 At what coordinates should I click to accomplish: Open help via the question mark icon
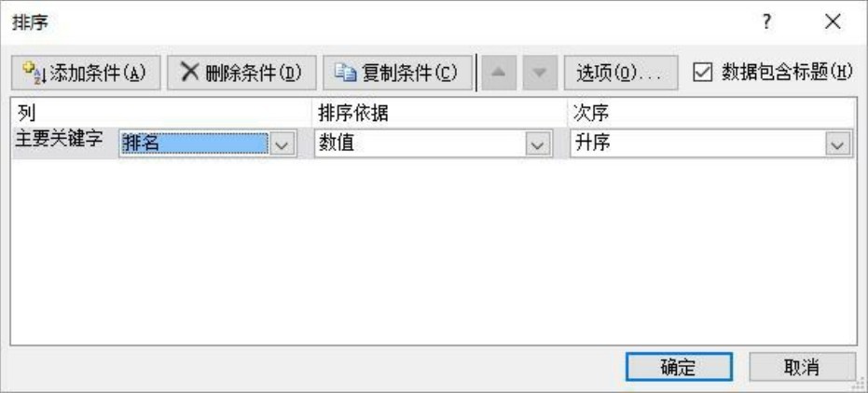tap(766, 22)
